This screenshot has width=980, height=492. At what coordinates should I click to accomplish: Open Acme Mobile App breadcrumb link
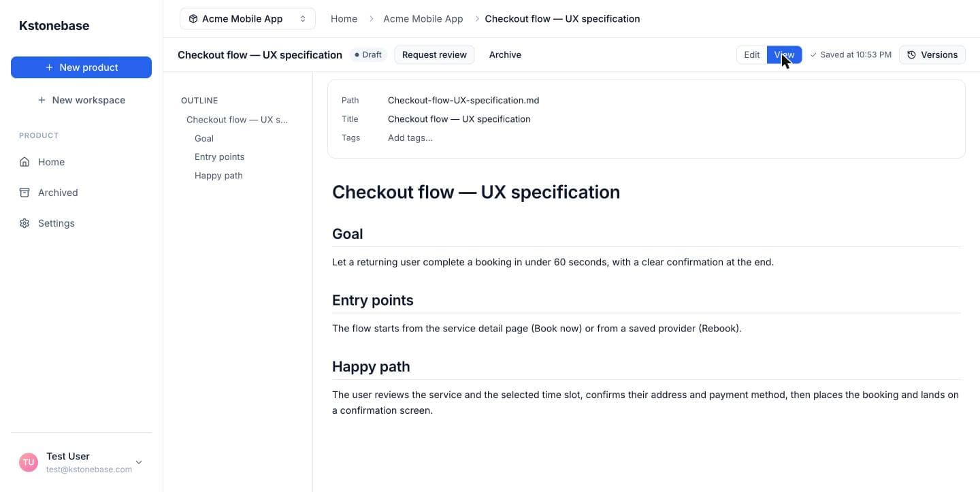click(x=423, y=19)
